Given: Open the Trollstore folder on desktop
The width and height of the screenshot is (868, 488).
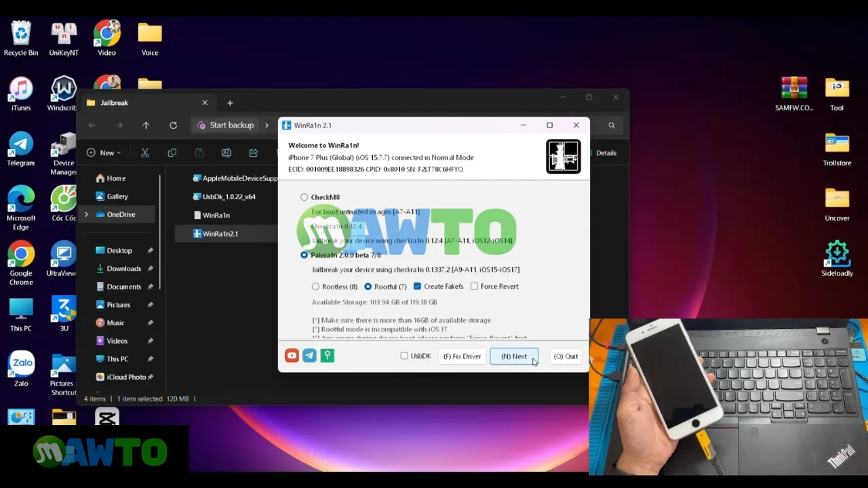Looking at the screenshot, I should tap(837, 149).
